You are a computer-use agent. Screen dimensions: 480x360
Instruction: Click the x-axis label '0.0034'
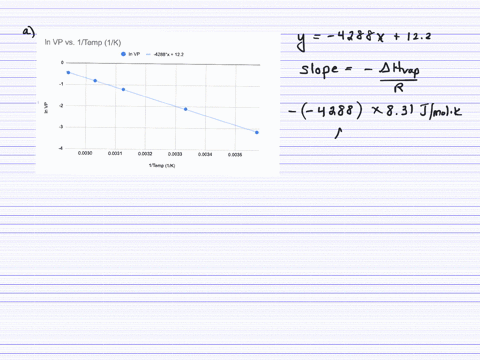[205, 154]
